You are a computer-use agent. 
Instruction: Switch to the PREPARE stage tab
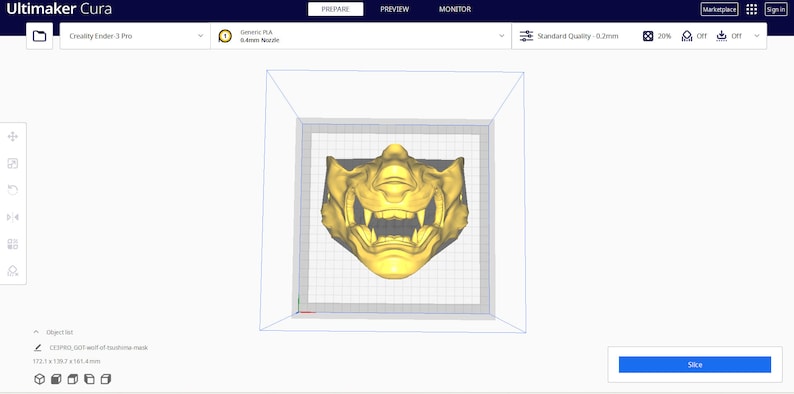click(x=335, y=9)
